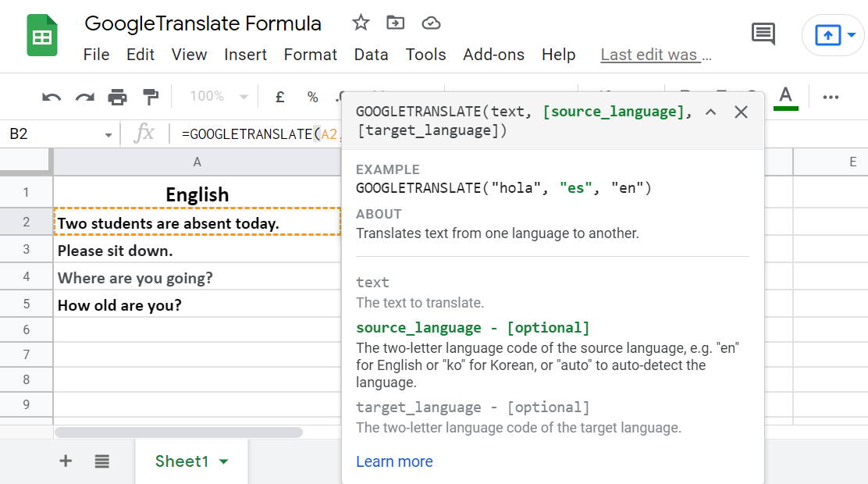Open the Add-ons menu
Image resolution: width=868 pixels, height=484 pixels.
(493, 55)
